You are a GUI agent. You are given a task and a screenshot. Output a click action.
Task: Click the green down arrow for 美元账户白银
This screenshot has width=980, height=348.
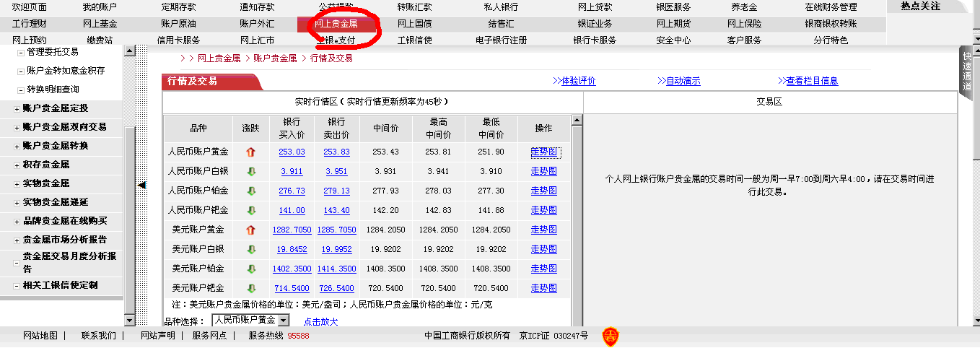(x=251, y=250)
